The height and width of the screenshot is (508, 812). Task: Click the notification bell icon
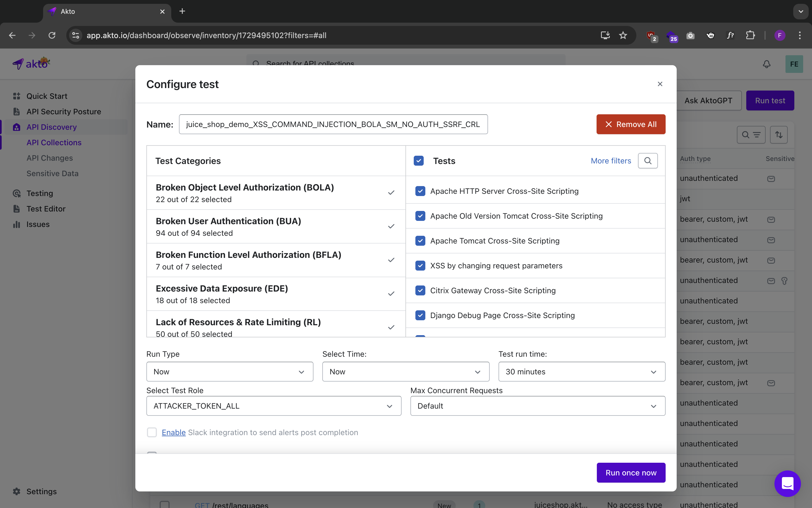coord(766,64)
